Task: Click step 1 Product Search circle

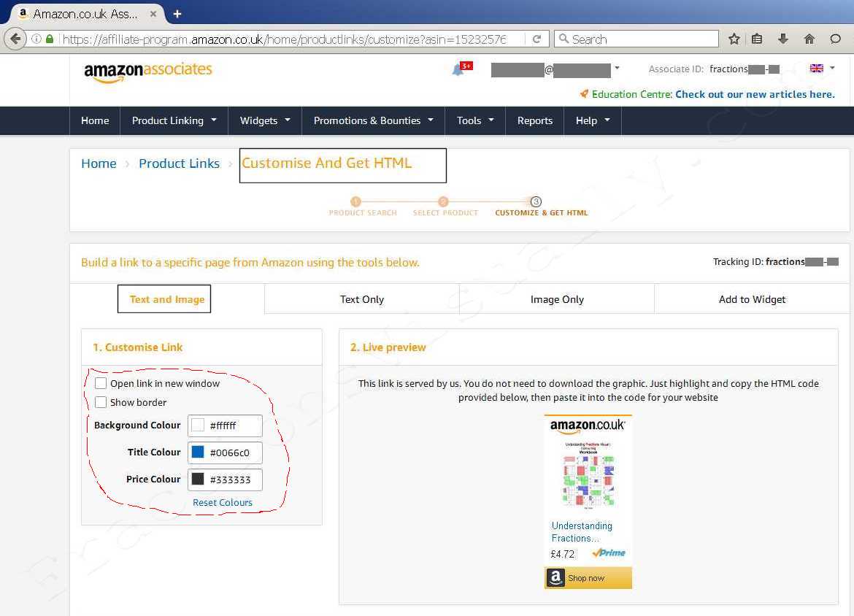Action: click(x=355, y=201)
